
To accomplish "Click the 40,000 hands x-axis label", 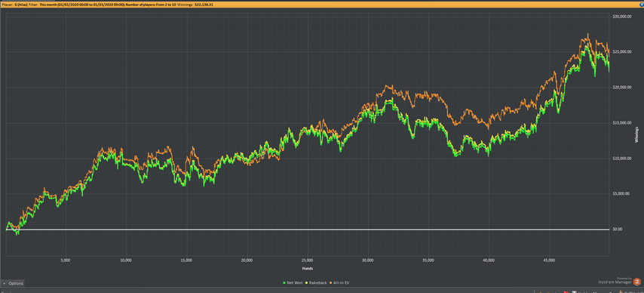I will [x=489, y=261].
